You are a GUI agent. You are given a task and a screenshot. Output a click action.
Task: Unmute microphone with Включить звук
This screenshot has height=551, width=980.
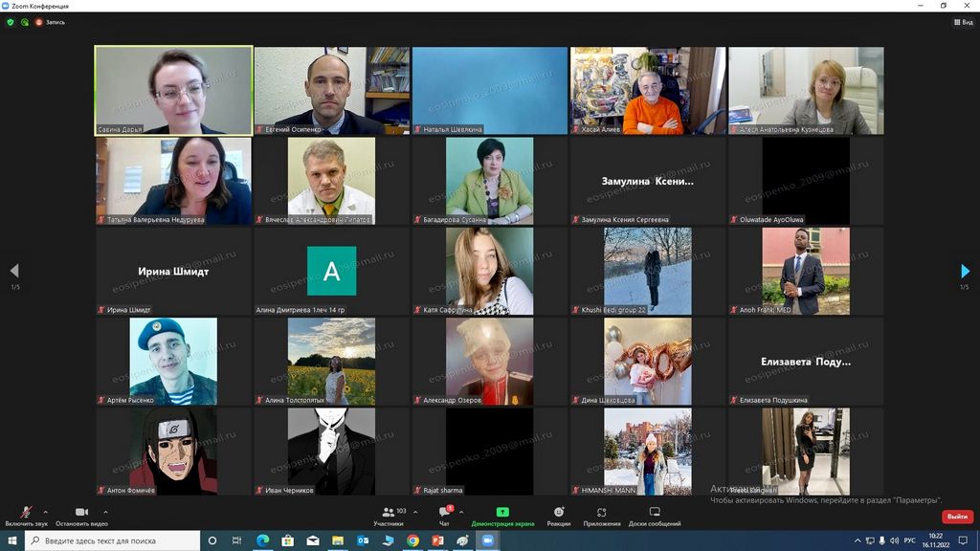click(26, 515)
